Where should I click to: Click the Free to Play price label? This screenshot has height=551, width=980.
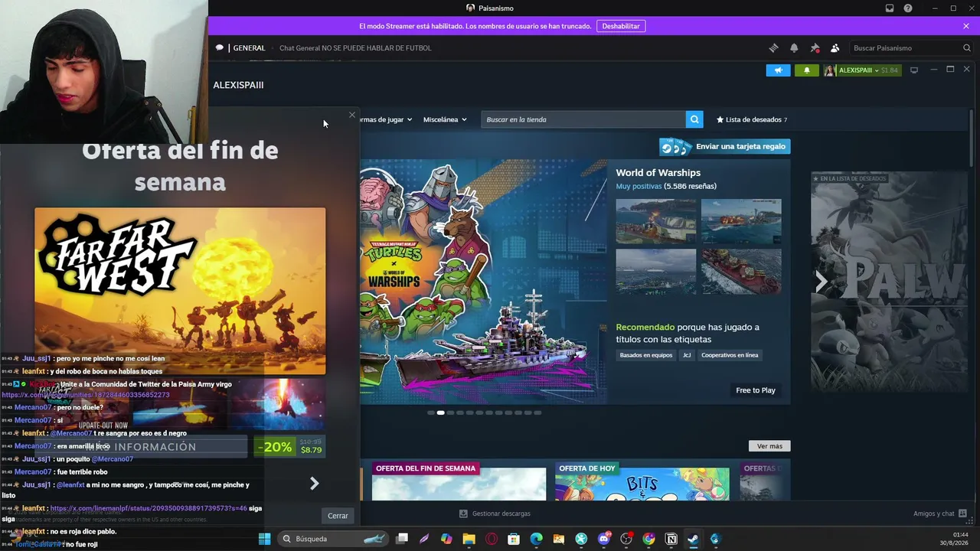pos(756,390)
